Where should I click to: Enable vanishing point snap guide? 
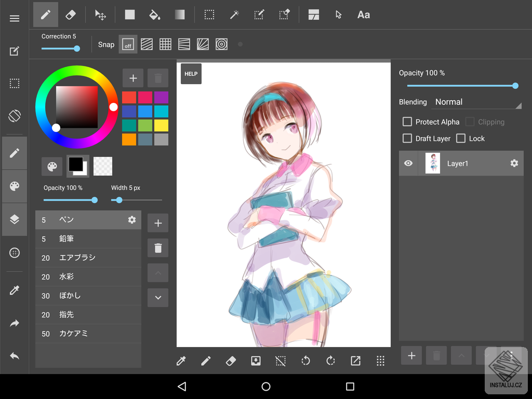184,44
